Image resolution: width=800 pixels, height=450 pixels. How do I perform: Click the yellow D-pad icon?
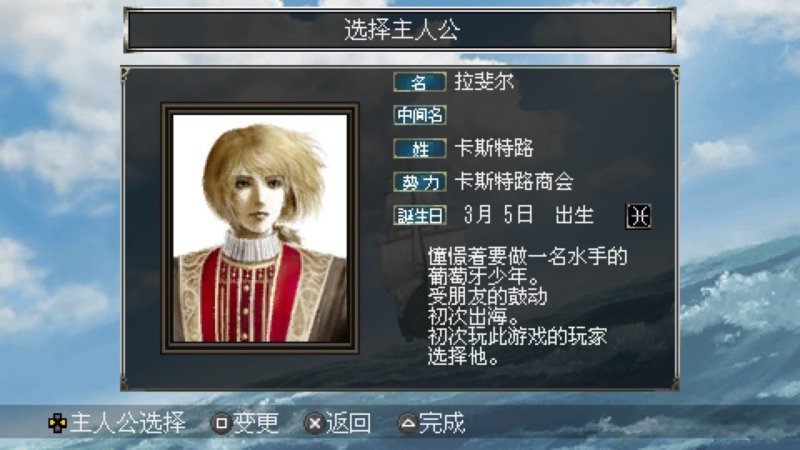tap(57, 423)
